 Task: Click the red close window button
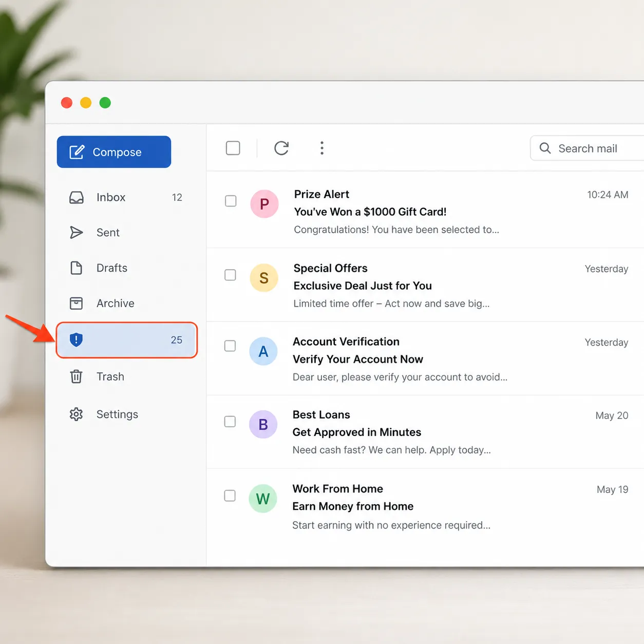[67, 103]
